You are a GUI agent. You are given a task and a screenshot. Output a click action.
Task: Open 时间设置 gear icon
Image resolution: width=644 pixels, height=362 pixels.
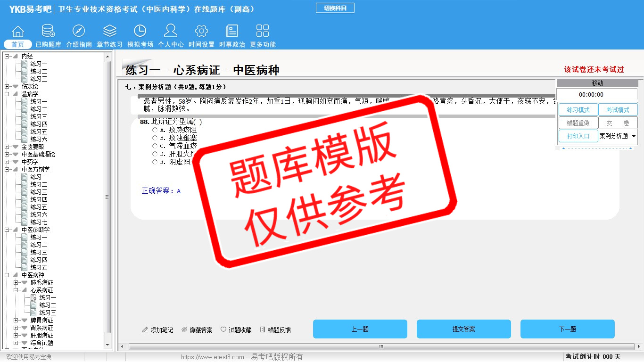click(x=201, y=32)
